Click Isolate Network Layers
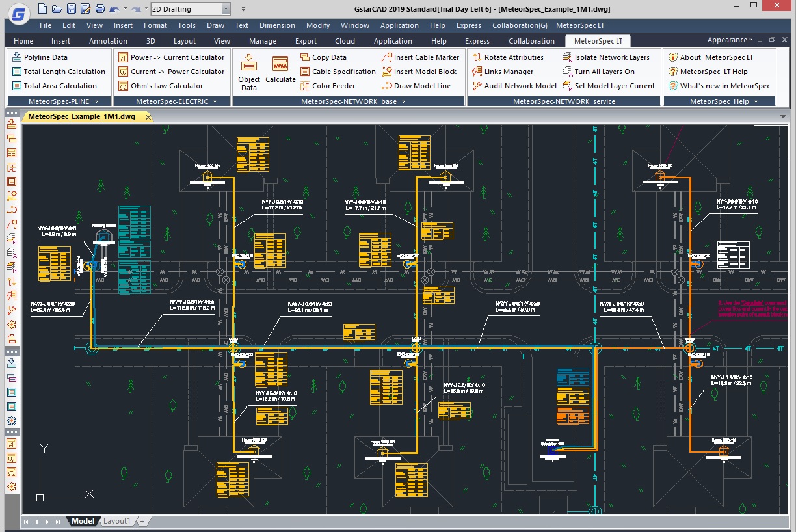Viewport: 796px width, 532px height. pyautogui.click(x=611, y=57)
